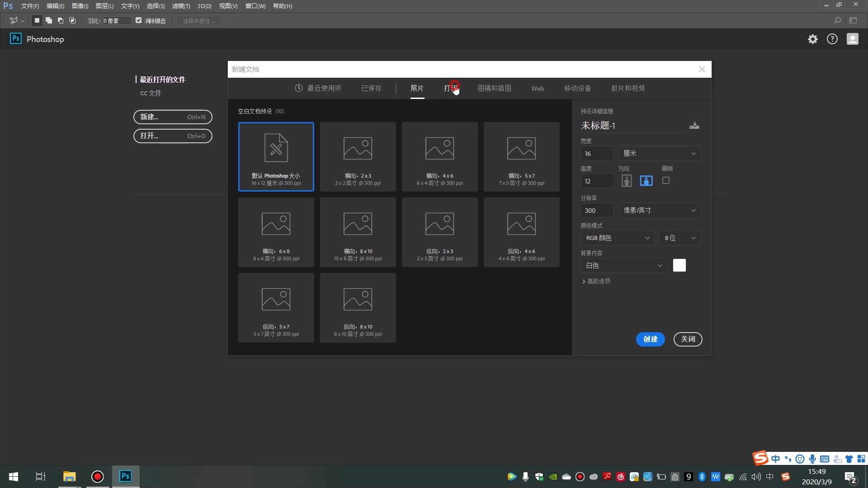The height and width of the screenshot is (488, 868).
Task: Enable the 画板 artboard checkbox
Action: tap(665, 180)
